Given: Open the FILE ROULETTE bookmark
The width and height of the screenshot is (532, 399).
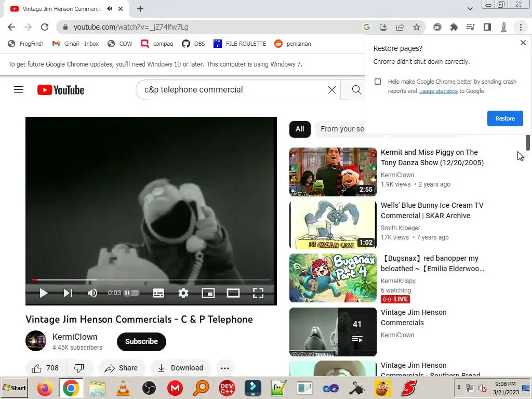Looking at the screenshot, I should click(240, 44).
